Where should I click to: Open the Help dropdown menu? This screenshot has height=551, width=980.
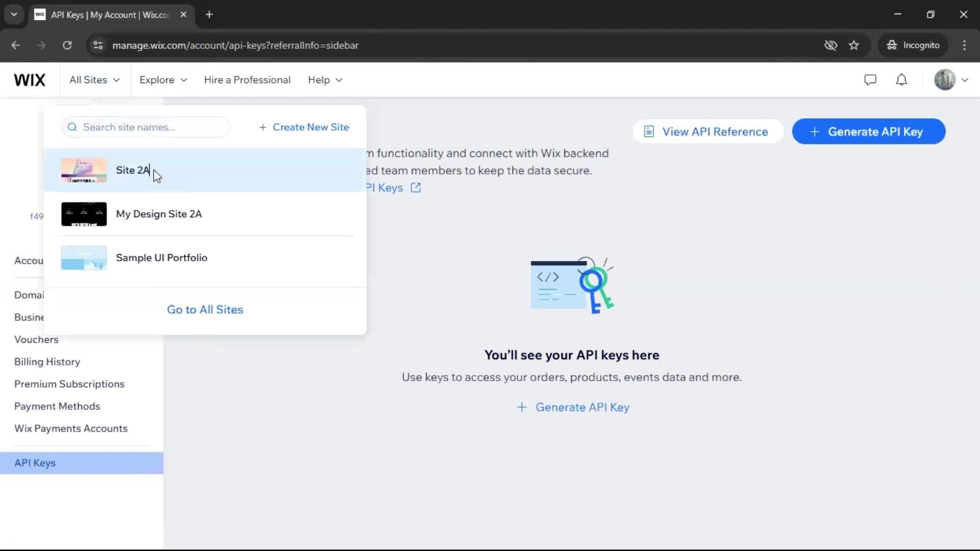coord(325,80)
